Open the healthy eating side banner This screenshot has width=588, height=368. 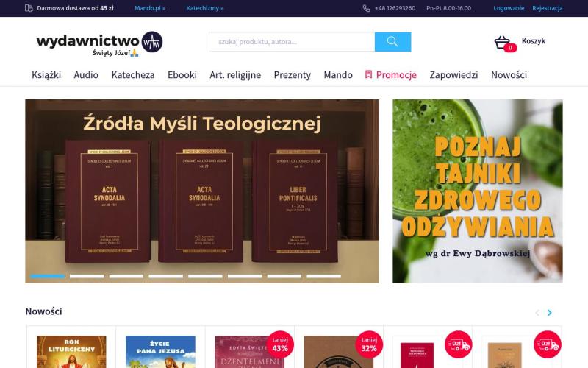click(x=477, y=191)
